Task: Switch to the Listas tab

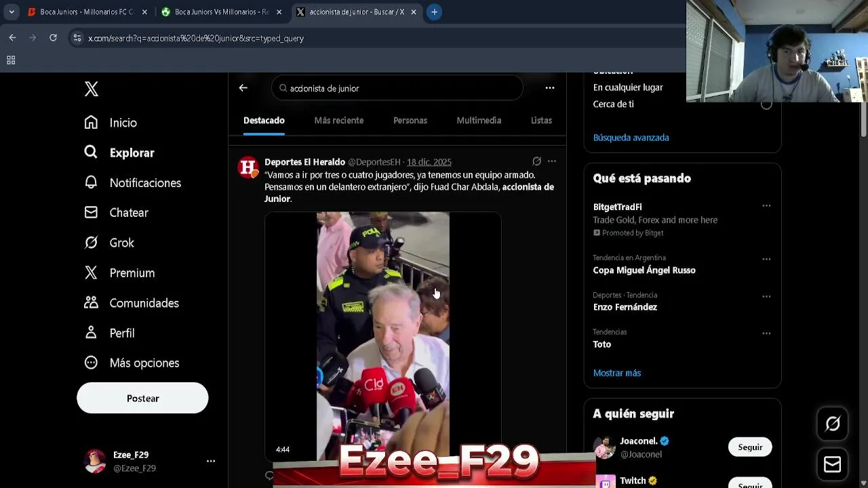Action: tap(541, 121)
